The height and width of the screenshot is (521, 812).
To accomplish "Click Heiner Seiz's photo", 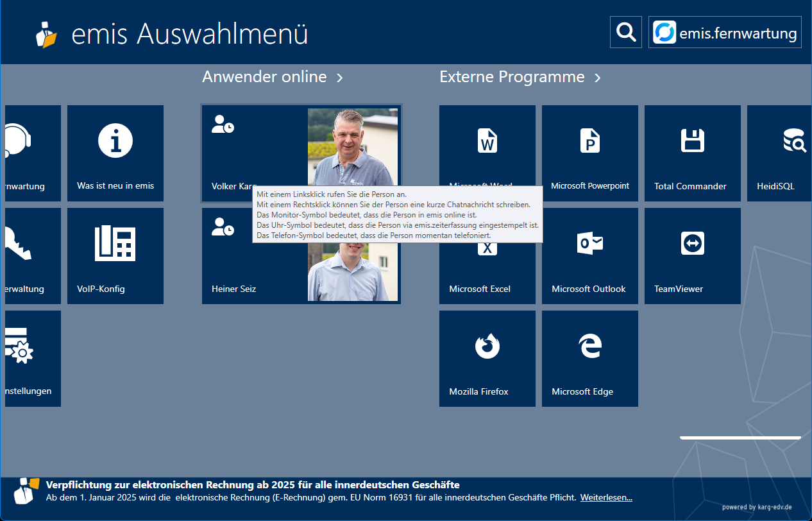I will (353, 271).
